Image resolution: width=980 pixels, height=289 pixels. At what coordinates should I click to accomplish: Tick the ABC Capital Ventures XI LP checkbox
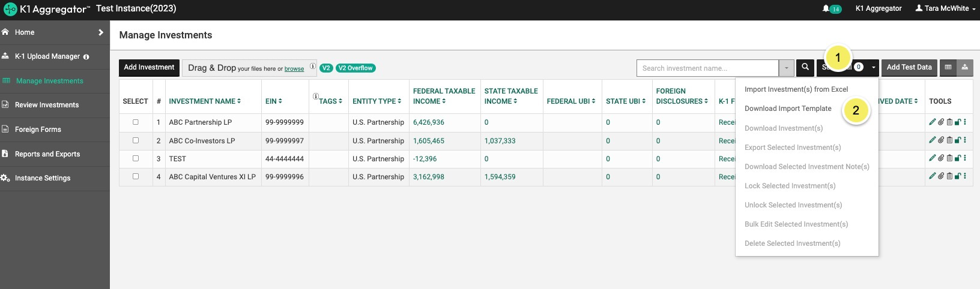(x=136, y=176)
